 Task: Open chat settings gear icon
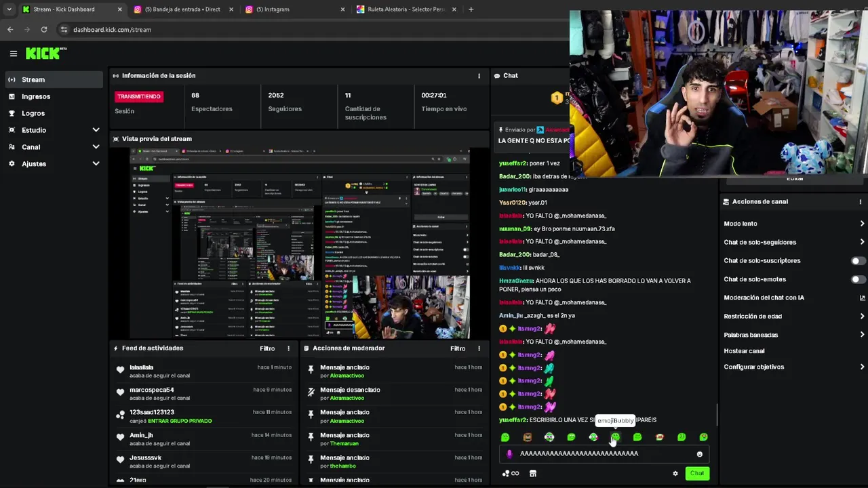pos(675,474)
